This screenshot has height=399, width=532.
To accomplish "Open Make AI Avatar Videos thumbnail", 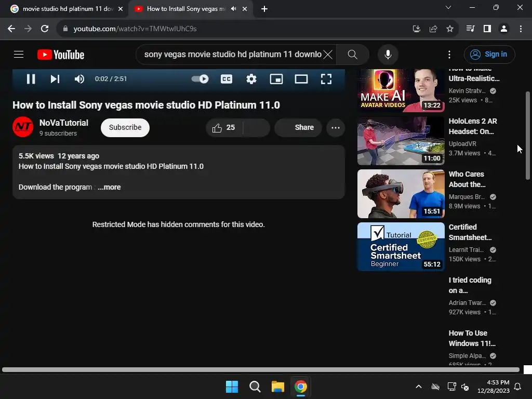I will 401,90.
